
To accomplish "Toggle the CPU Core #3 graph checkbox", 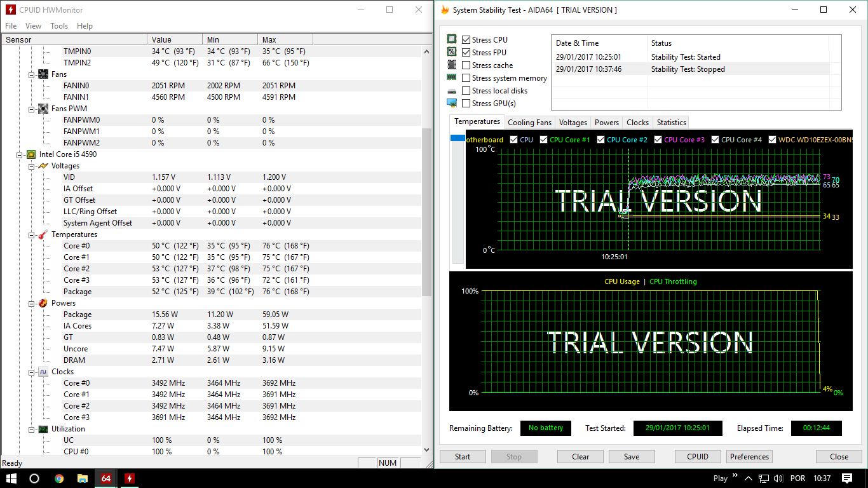I will (658, 140).
